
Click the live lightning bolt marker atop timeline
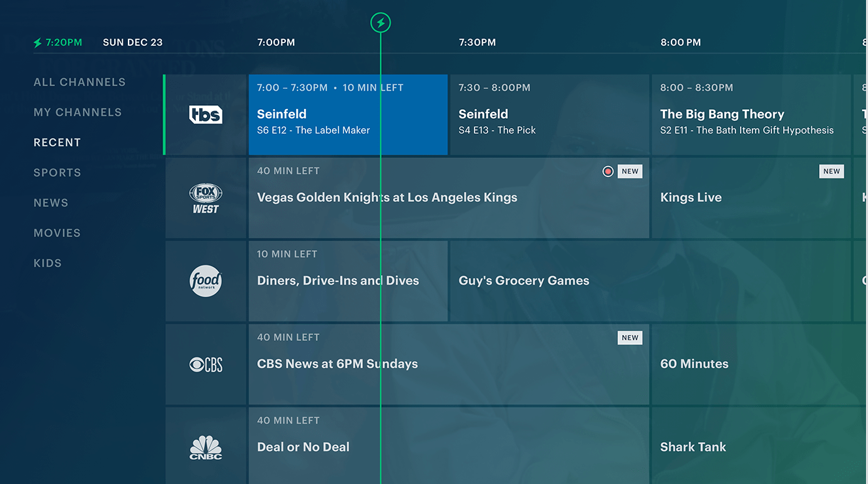coord(380,23)
